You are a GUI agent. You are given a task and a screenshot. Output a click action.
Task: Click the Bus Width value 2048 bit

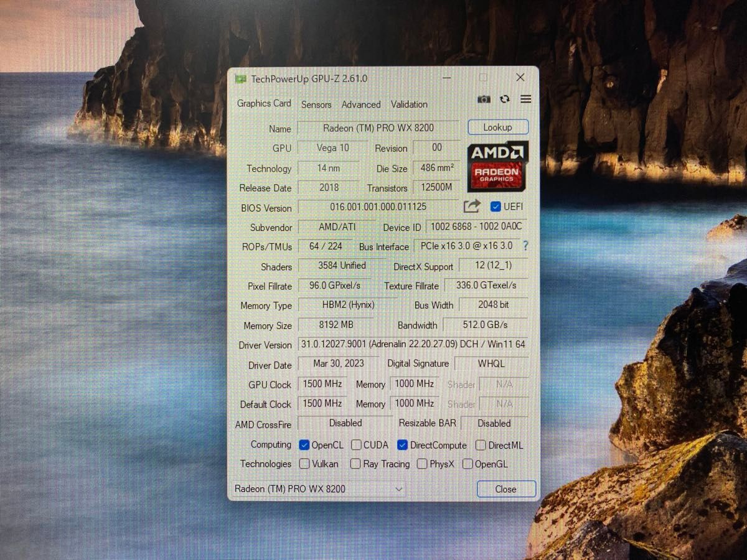[x=494, y=305]
